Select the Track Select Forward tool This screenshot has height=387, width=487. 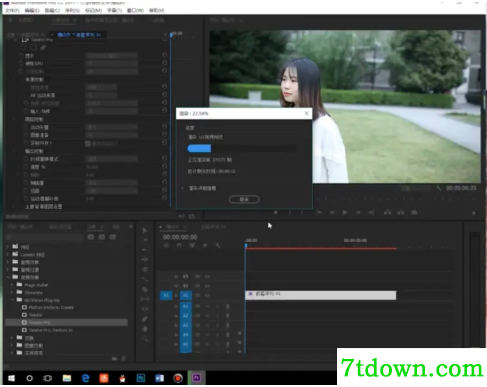pyautogui.click(x=144, y=240)
